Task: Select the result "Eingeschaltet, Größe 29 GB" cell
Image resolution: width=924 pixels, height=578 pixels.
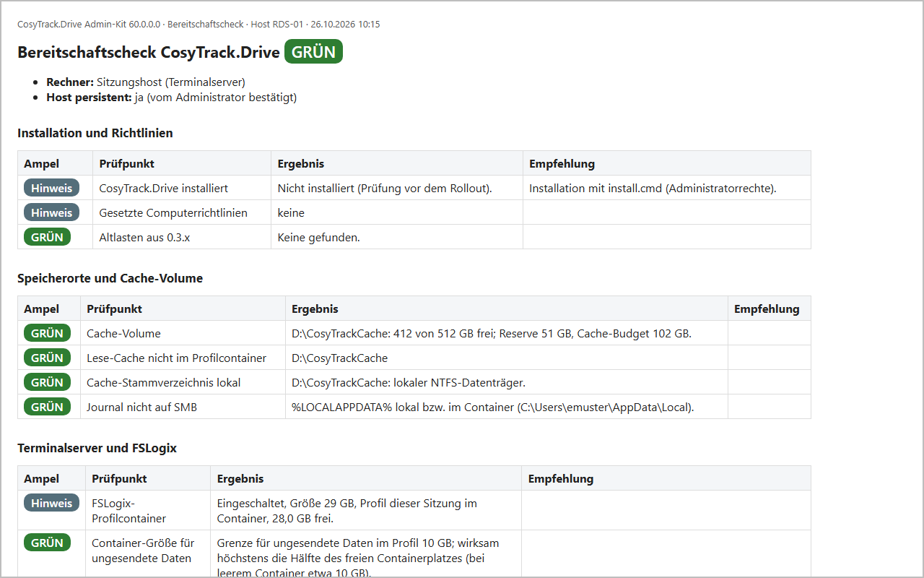Action: click(366, 510)
